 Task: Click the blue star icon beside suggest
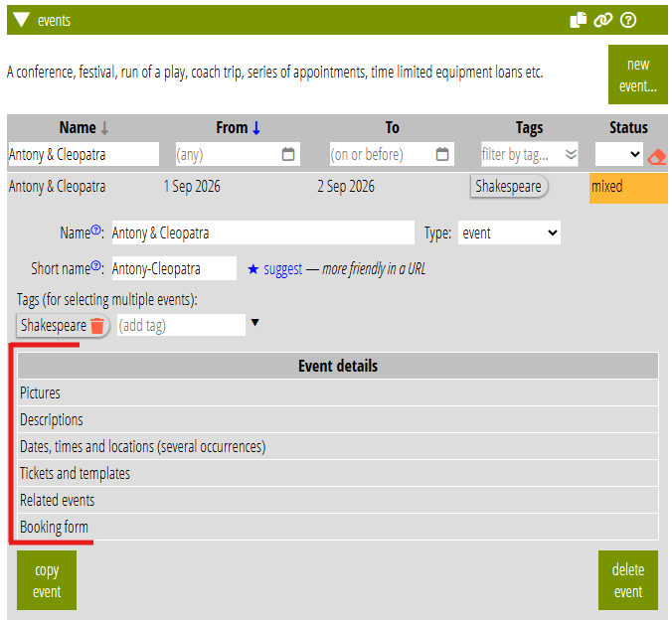point(252,269)
